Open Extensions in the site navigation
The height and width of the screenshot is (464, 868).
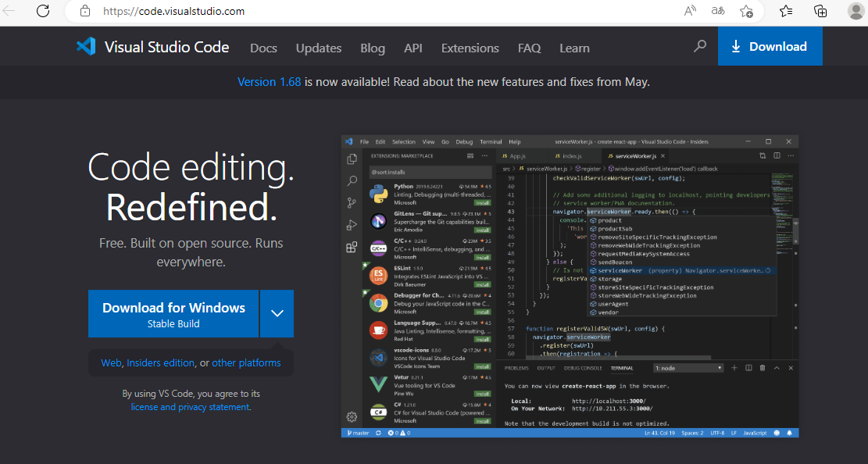click(470, 48)
